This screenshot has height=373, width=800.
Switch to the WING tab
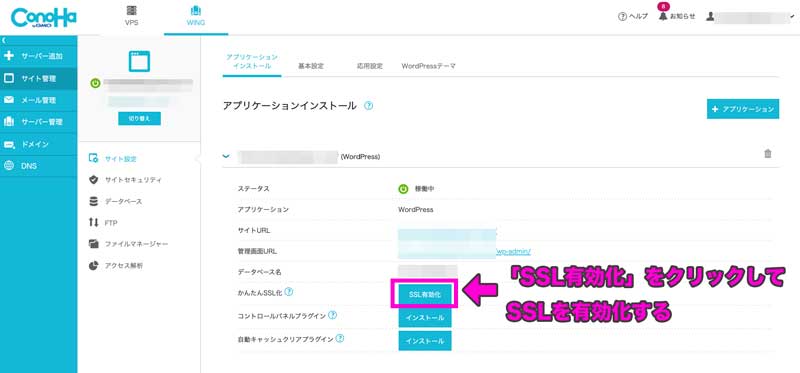pyautogui.click(x=196, y=16)
